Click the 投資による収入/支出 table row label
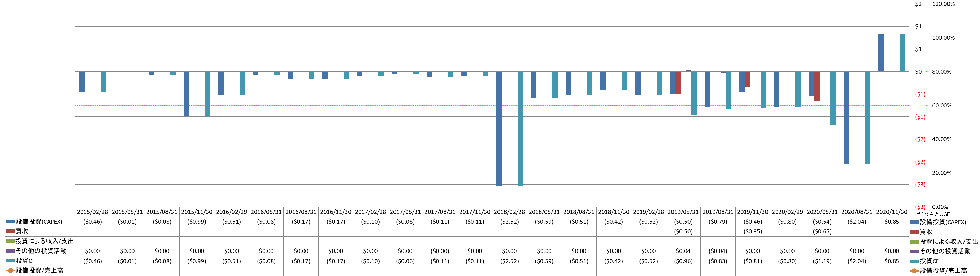Screen dimensions: 980x276 tap(45, 241)
